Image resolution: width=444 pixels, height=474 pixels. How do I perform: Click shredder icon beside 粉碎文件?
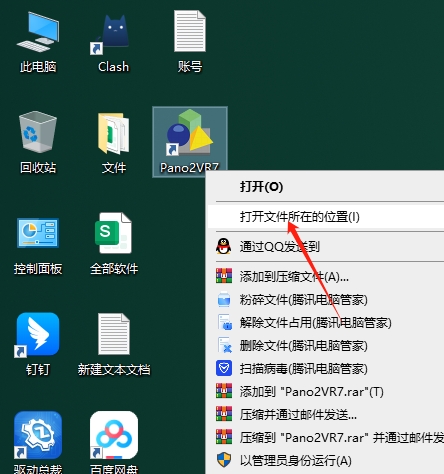pyautogui.click(x=224, y=299)
